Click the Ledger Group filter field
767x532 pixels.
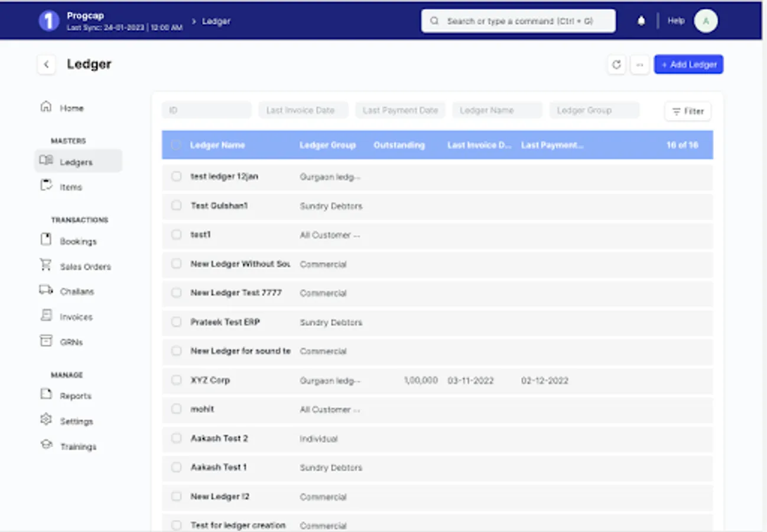click(594, 111)
